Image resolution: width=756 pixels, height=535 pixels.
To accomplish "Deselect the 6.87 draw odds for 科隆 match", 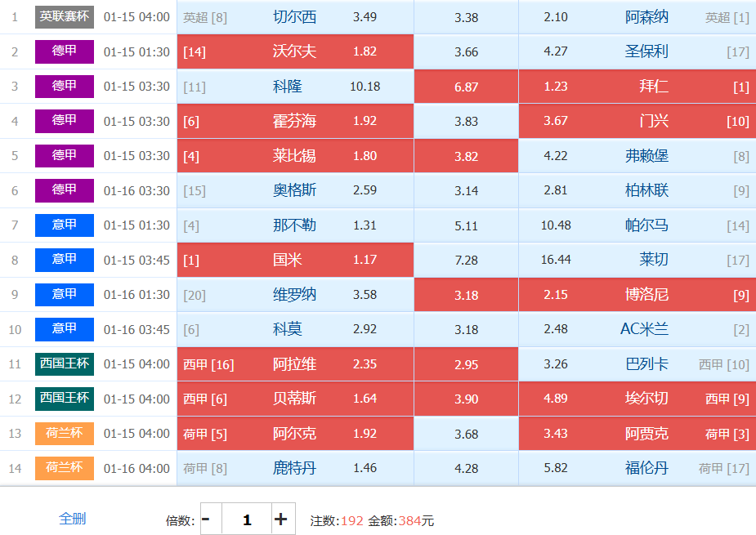I will (466, 87).
